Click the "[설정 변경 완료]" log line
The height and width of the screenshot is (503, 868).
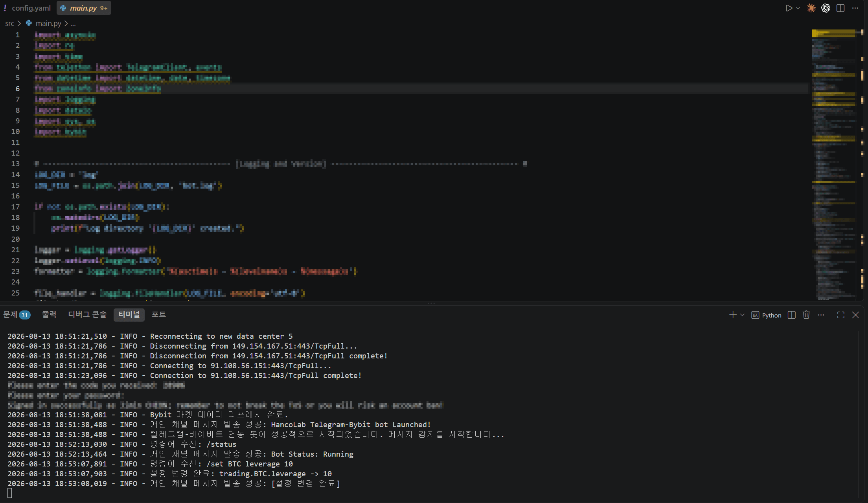pyautogui.click(x=174, y=484)
